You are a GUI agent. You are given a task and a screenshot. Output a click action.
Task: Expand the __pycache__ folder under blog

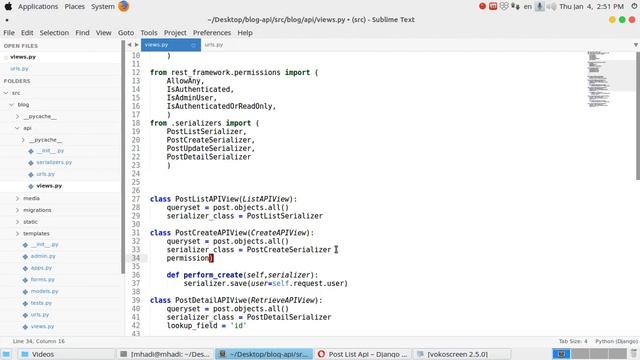click(17, 117)
